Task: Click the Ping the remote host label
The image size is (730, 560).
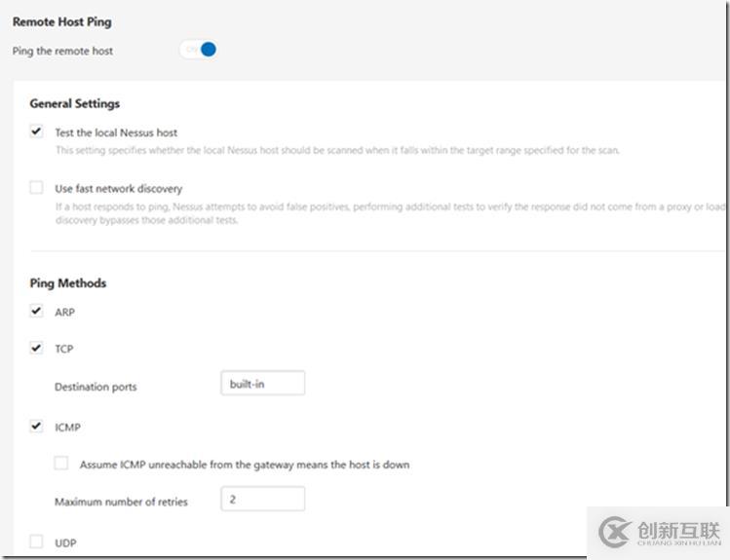Action: [62, 51]
